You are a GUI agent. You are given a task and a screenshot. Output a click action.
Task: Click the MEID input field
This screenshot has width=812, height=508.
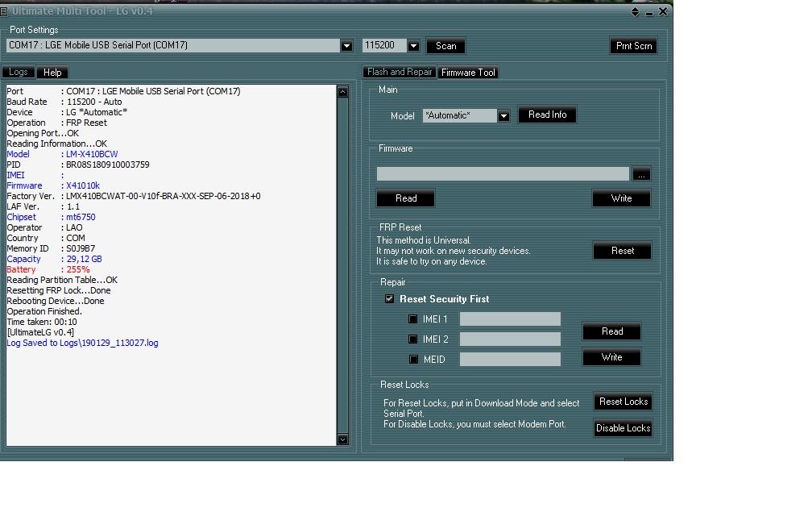coord(510,360)
